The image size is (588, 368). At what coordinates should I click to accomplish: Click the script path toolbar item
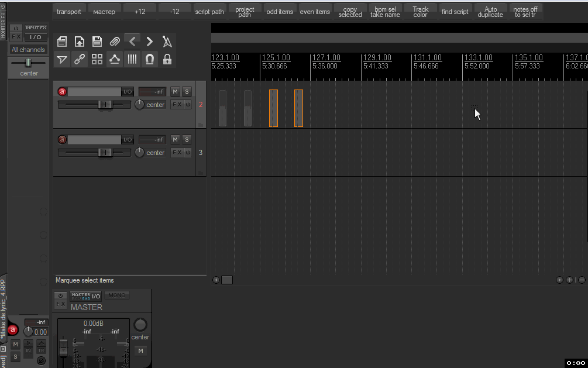(209, 12)
